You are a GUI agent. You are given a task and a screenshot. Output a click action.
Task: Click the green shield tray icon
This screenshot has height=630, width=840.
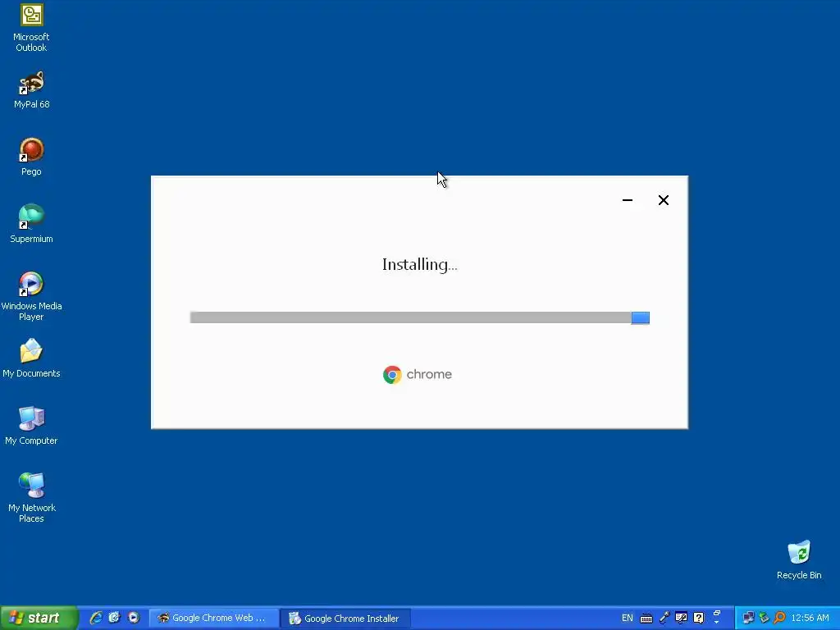click(x=764, y=618)
